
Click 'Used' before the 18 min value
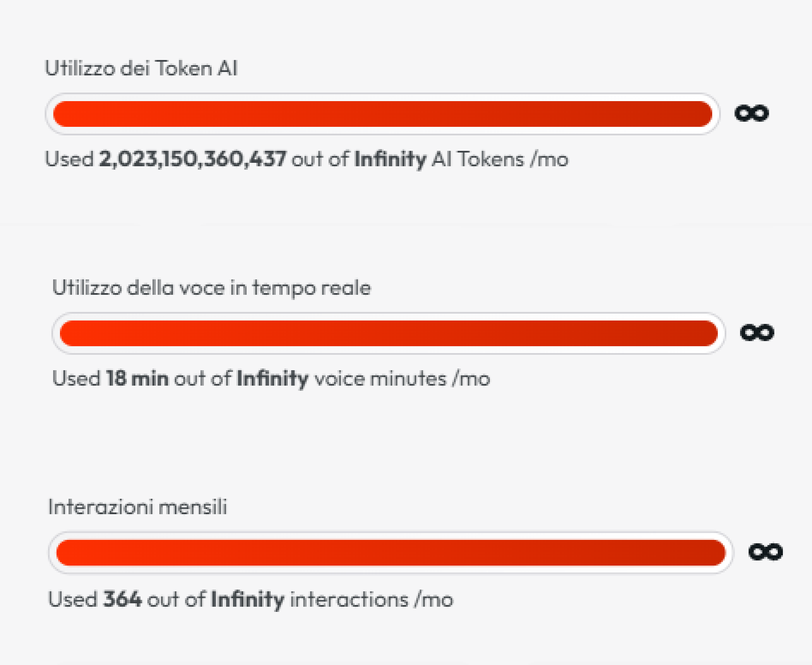[76, 379]
